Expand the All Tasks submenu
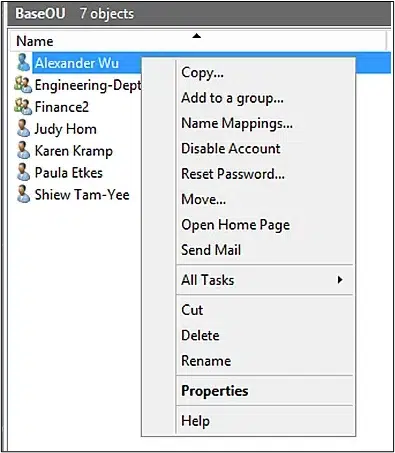This screenshot has width=395, height=453. click(265, 280)
